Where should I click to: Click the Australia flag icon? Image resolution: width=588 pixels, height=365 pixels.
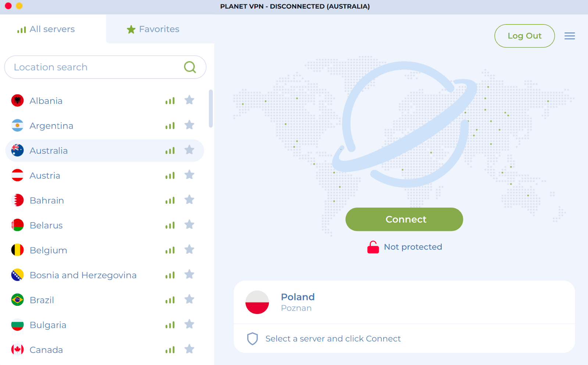coord(17,150)
